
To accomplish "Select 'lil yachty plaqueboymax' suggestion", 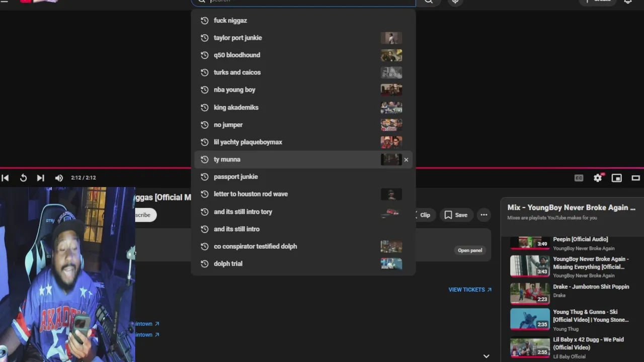I will (x=303, y=142).
